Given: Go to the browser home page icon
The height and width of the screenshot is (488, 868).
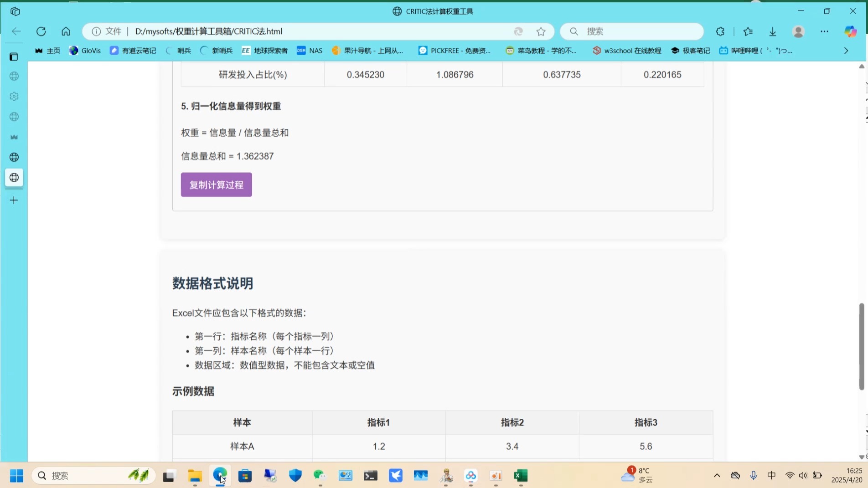Looking at the screenshot, I should point(66,31).
